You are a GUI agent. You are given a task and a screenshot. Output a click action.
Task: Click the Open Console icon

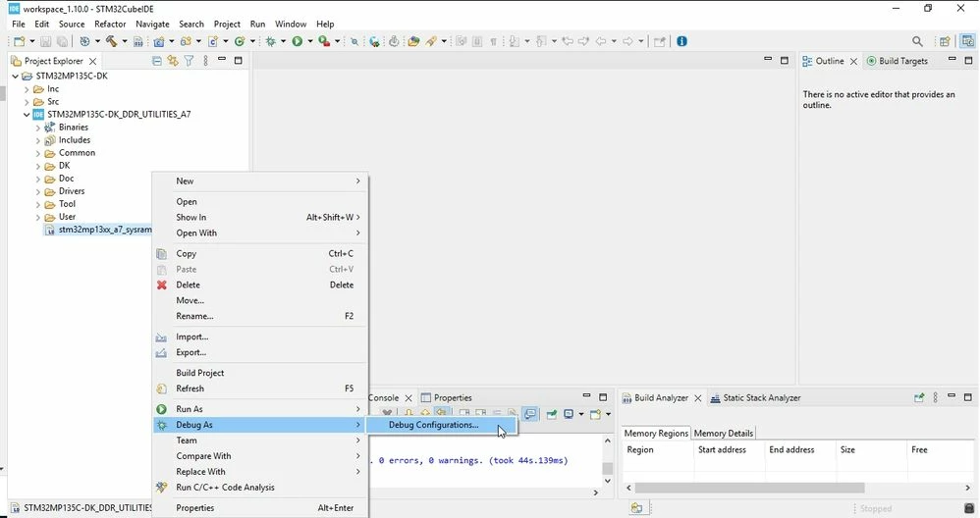coord(595,414)
